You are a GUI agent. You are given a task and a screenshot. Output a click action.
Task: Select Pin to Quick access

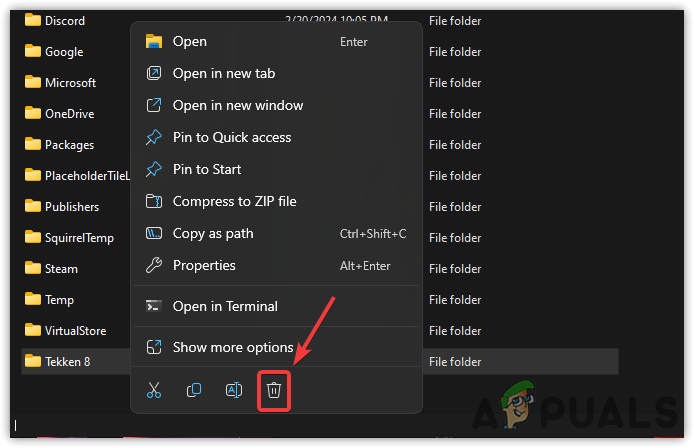(232, 137)
